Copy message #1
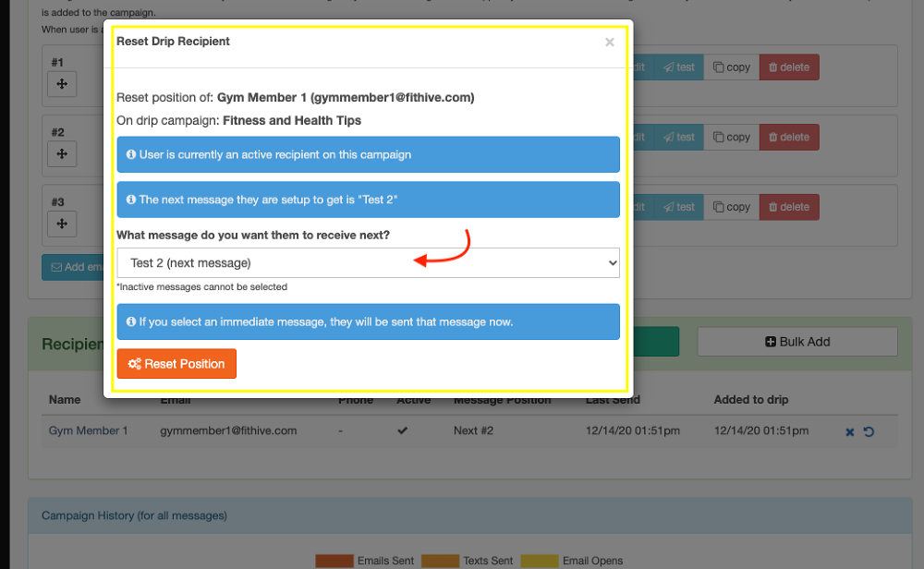Viewport: 924px width, 569px height. pyautogui.click(x=730, y=67)
